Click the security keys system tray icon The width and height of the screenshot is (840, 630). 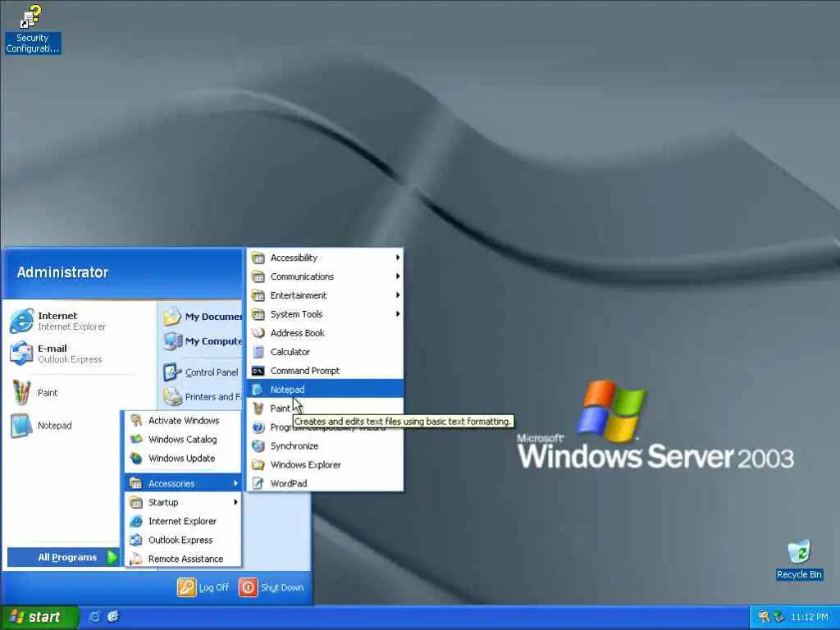[764, 617]
